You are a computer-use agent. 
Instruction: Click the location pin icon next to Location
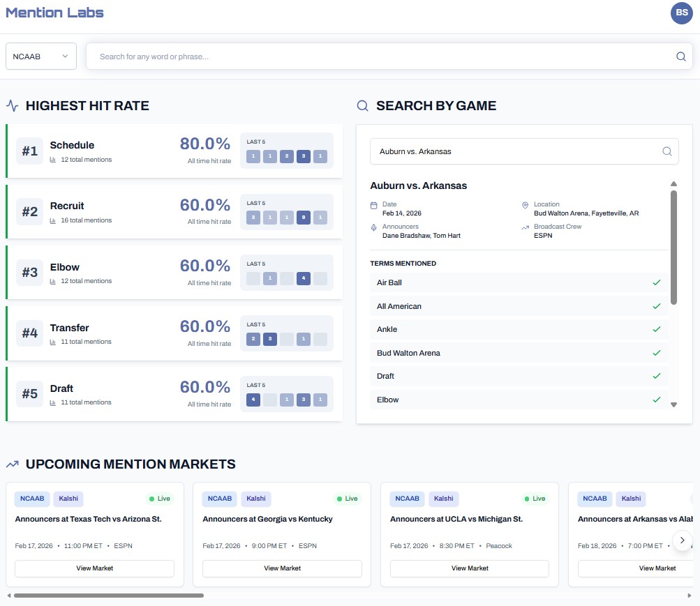(525, 205)
